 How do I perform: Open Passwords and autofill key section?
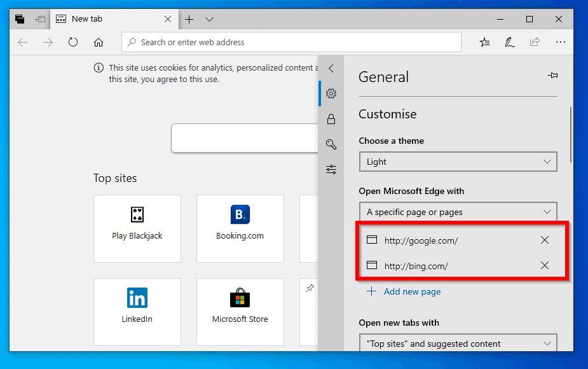(331, 144)
